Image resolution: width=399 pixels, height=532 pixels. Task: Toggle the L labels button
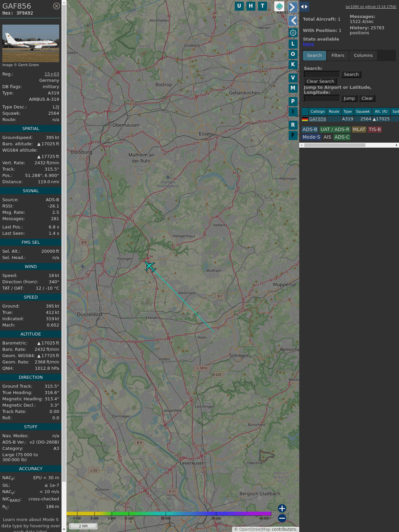pyautogui.click(x=293, y=44)
